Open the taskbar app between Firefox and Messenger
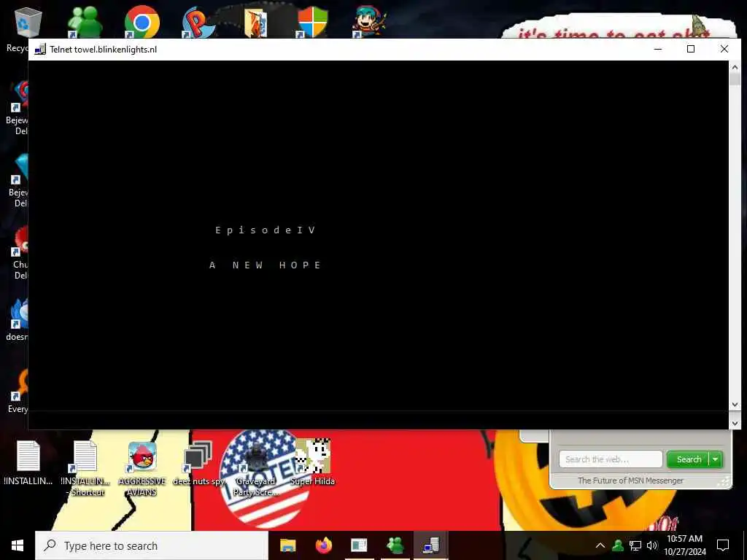 click(x=359, y=545)
